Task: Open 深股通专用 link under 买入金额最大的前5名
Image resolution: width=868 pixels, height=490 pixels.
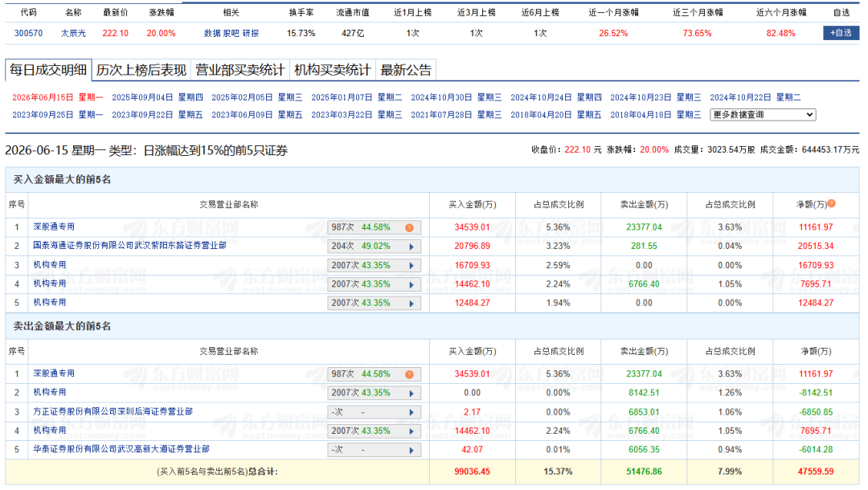Action: (54, 227)
